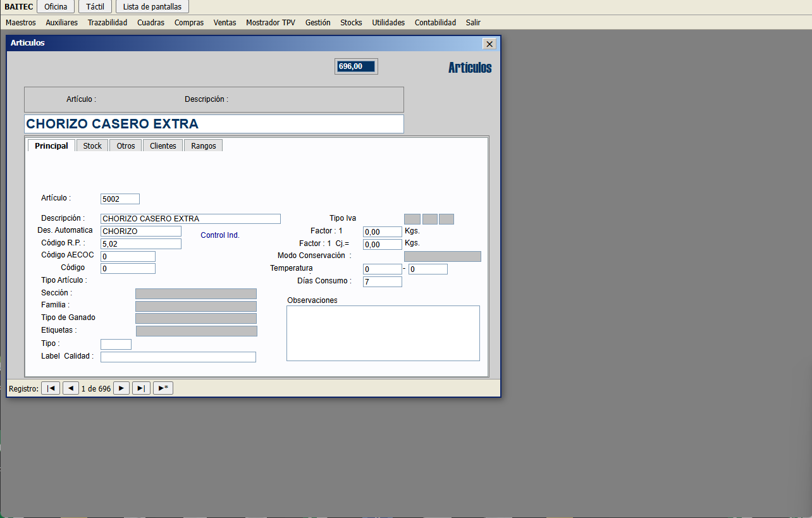Screen dimensions: 812x518
Task: Click Salir in the menu bar
Action: (x=473, y=22)
